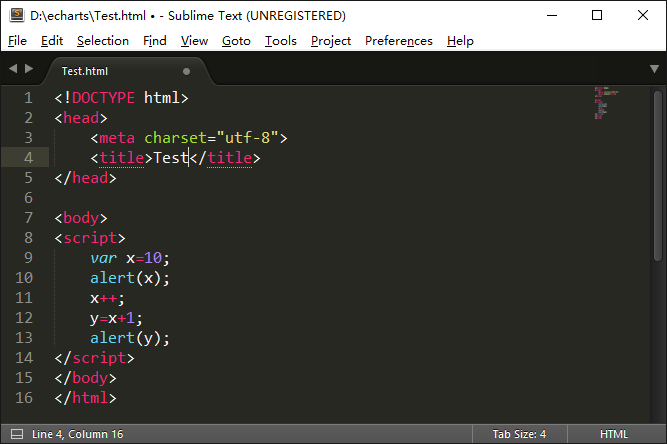Viewport: 667px width, 444px height.
Task: Click the closing body tag on line 15
Action: (85, 378)
